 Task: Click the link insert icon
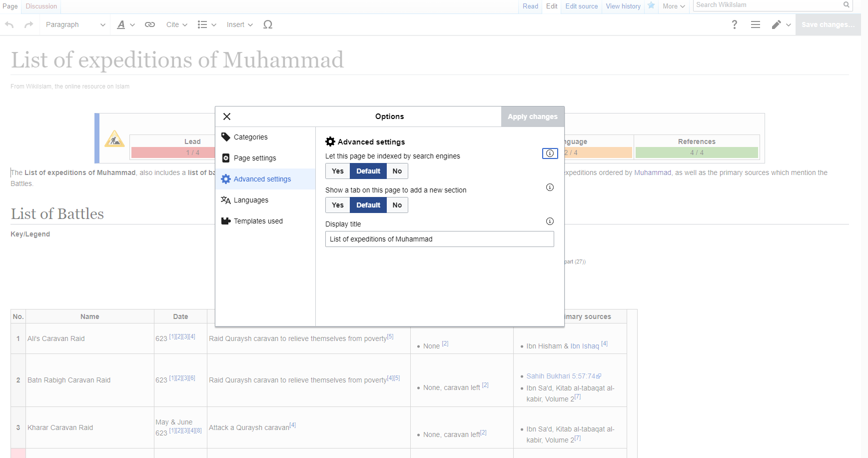(149, 24)
